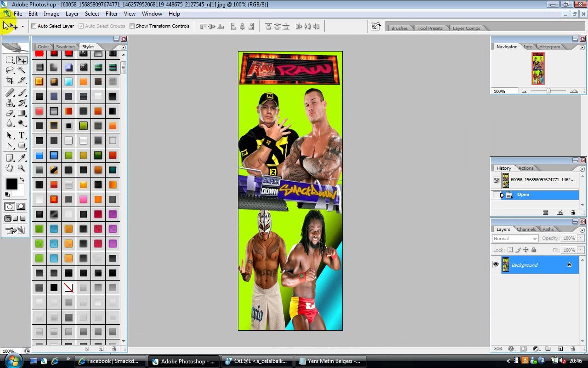Create new layer in Layers panel
The height and width of the screenshot is (368, 588).
click(x=560, y=349)
